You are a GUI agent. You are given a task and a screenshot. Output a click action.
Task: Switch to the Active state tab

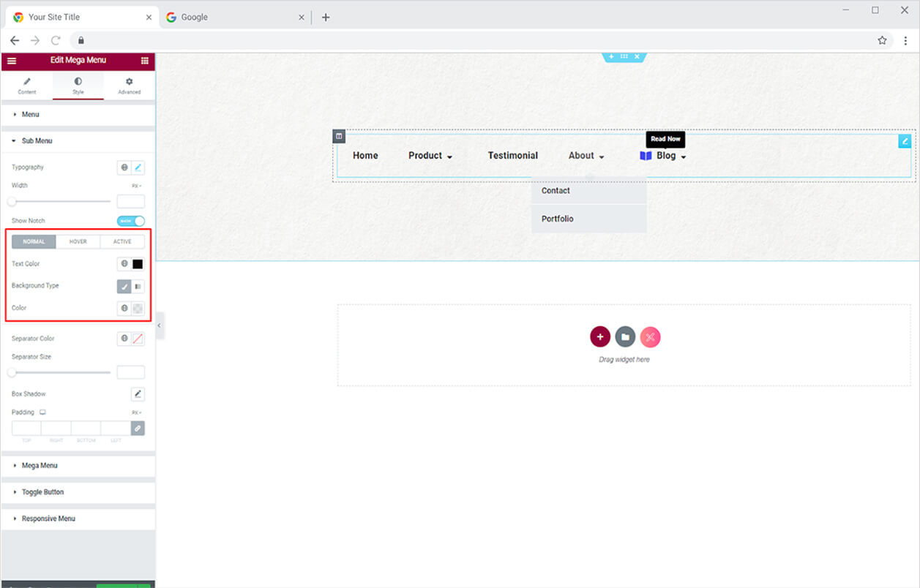click(x=122, y=241)
